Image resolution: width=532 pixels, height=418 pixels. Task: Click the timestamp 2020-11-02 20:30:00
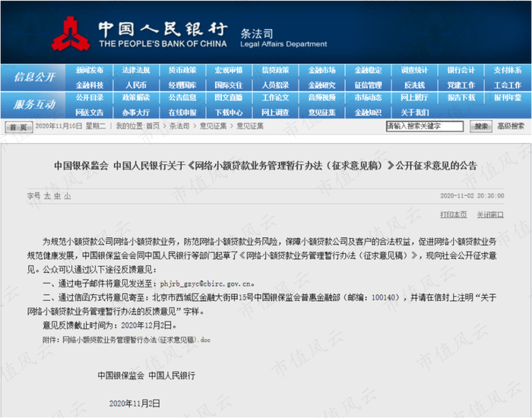tap(472, 196)
